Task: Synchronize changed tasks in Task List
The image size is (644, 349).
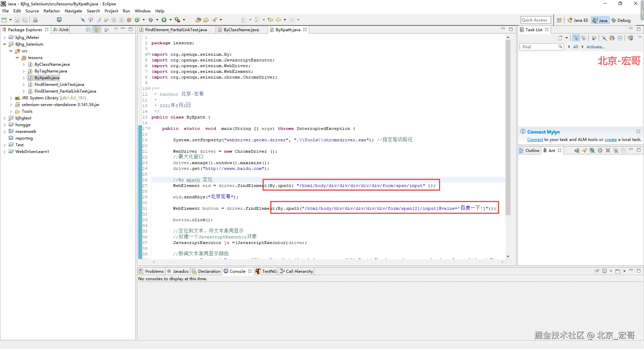Action: [x=630, y=38]
